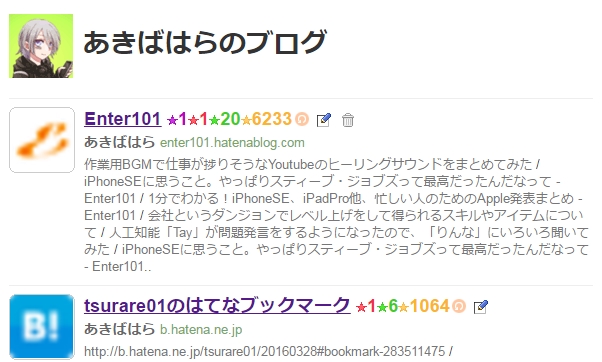Image resolution: width=602 pixels, height=362 pixels.
Task: Click the blue B! Hatena bookmark thumbnail
Action: [42, 327]
